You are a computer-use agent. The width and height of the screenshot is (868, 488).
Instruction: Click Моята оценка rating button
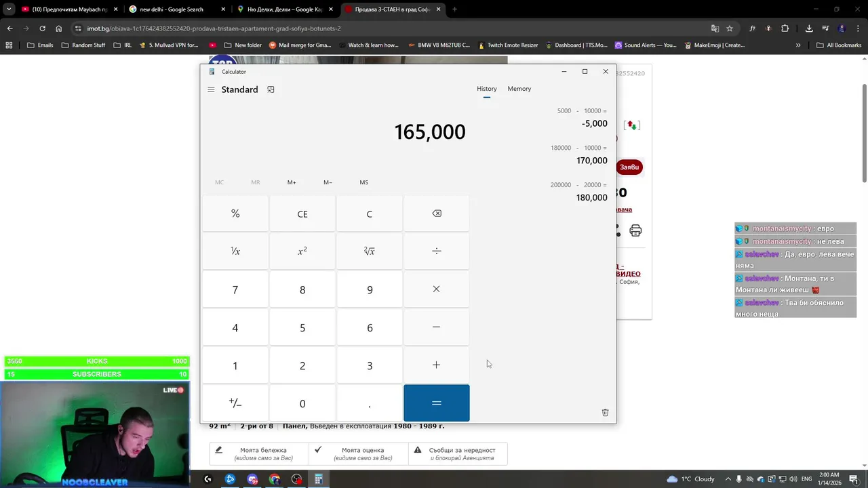click(358, 454)
